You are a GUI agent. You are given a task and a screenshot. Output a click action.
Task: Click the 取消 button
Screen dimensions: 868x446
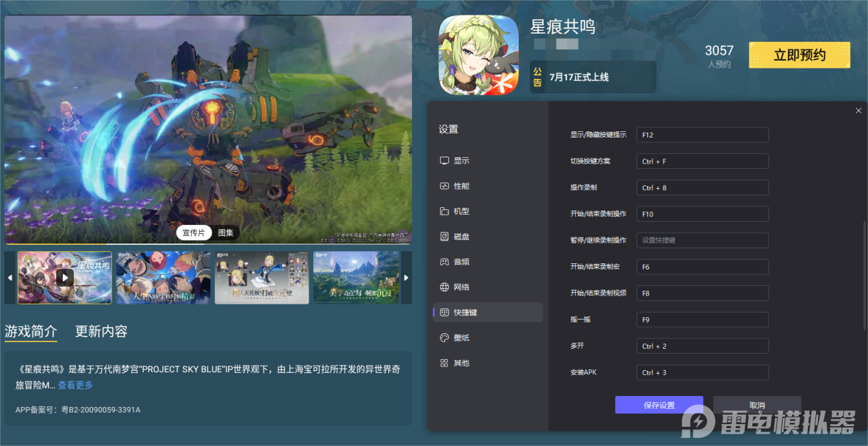756,405
